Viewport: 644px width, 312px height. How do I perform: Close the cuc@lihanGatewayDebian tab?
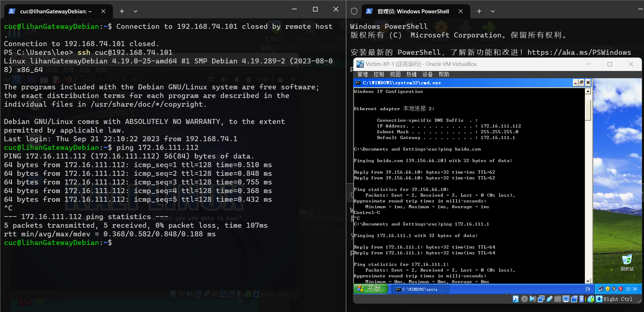point(103,11)
